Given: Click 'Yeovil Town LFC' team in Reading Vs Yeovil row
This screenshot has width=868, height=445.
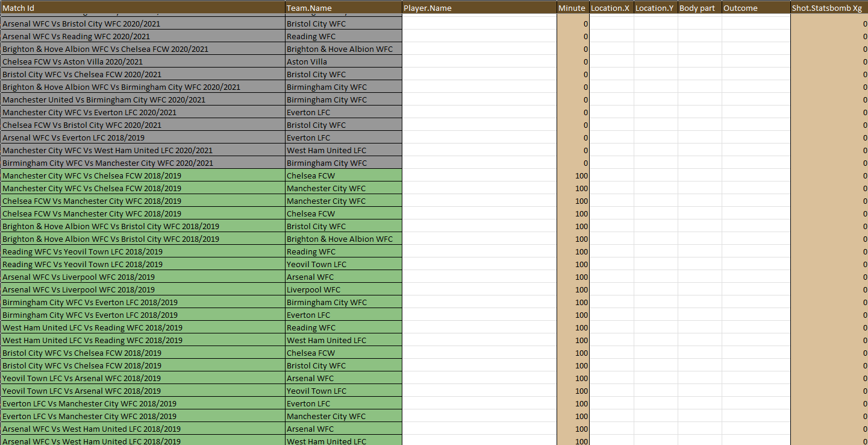Looking at the screenshot, I should click(343, 264).
